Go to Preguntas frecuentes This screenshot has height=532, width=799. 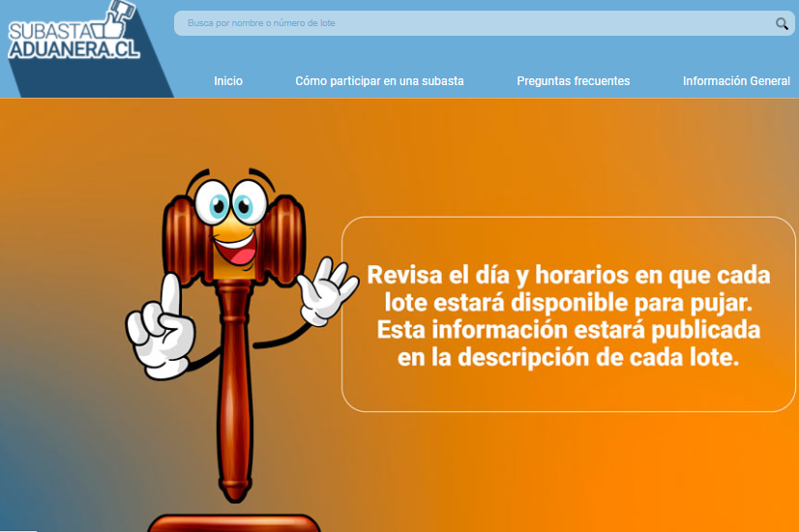click(574, 81)
